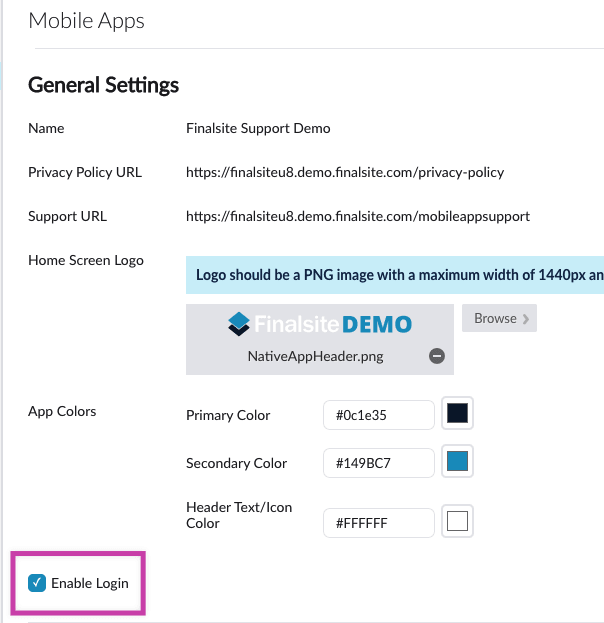Screen dimensions: 604x623
Task: Remove the NativeAppHeader.png logo file
Action: (436, 356)
